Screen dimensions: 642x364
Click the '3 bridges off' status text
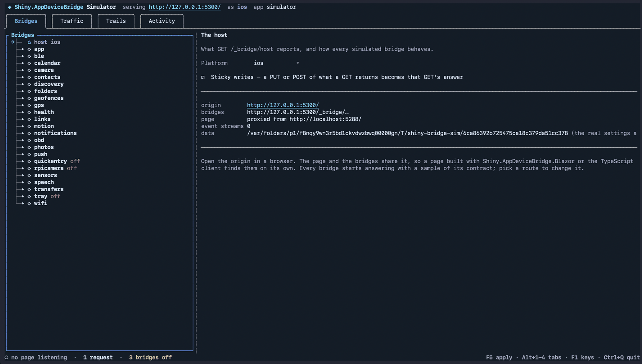[150, 357]
